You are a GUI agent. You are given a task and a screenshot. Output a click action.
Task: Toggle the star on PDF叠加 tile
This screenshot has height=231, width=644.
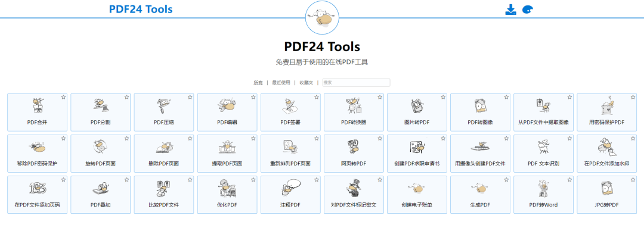pos(127,180)
